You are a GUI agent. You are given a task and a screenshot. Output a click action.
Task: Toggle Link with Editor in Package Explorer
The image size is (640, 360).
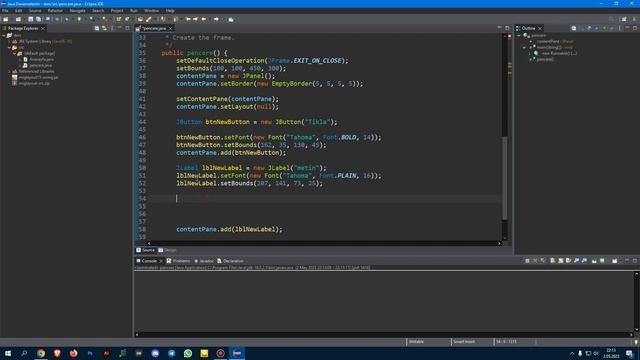click(104, 28)
